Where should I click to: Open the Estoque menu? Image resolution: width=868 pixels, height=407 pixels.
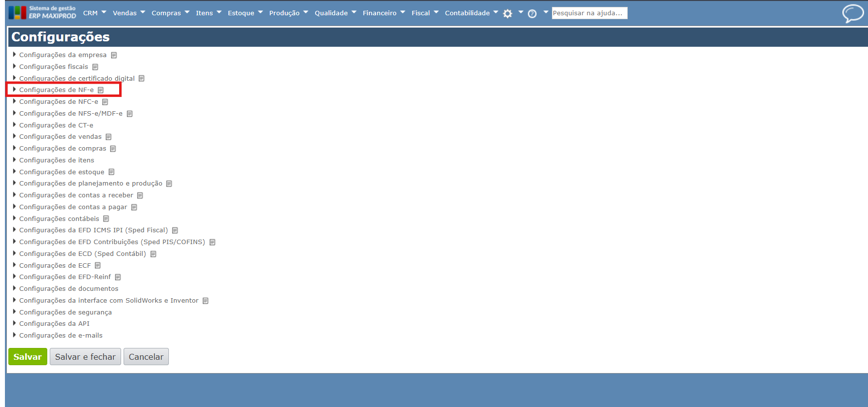(245, 13)
